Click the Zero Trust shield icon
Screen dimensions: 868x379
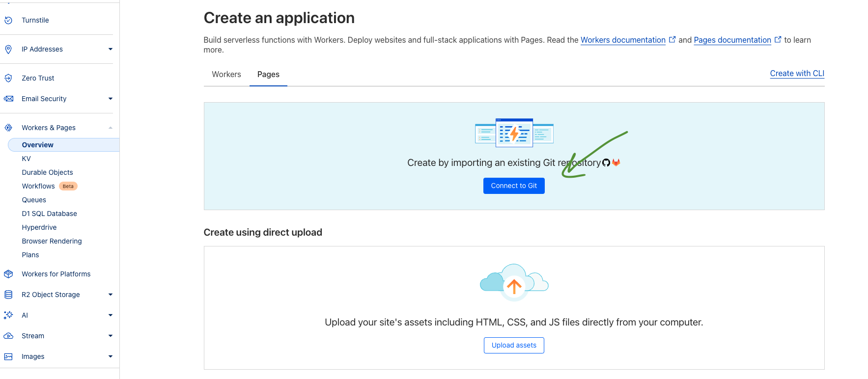point(8,78)
